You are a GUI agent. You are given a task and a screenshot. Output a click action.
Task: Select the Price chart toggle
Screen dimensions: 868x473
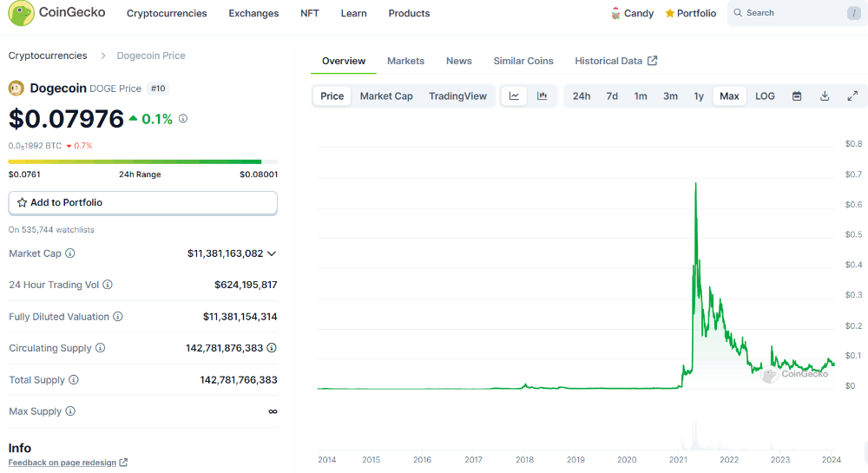(x=332, y=96)
